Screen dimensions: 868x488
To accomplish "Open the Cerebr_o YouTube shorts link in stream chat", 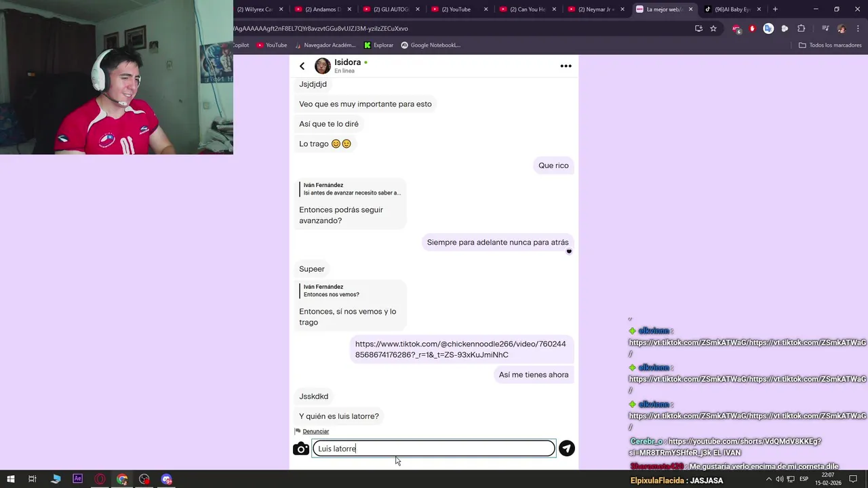I will pos(726,447).
